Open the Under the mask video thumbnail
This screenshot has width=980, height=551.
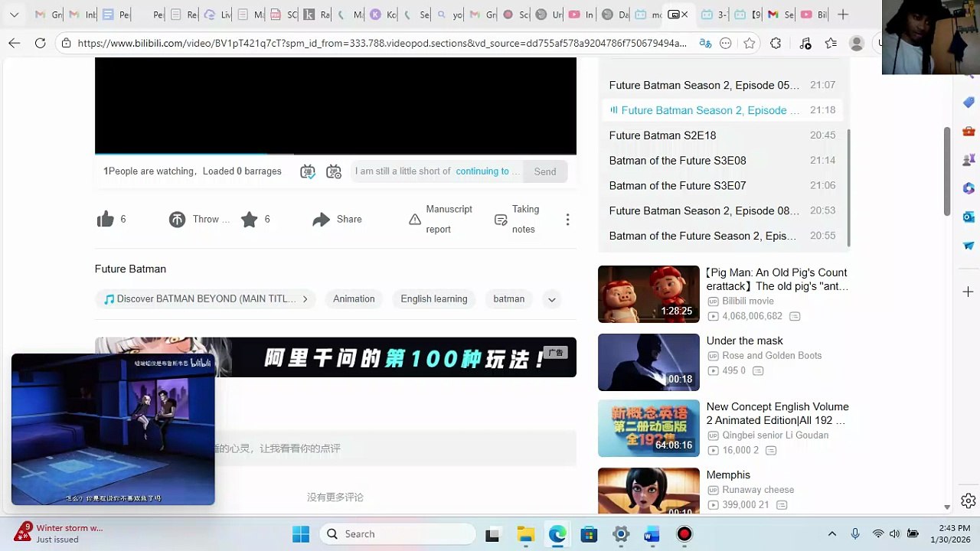(648, 362)
